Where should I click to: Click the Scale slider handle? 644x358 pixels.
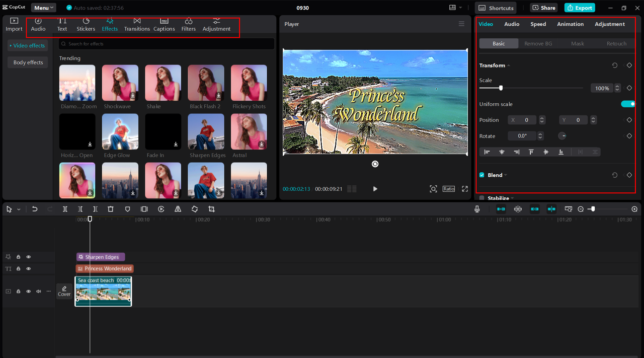[x=501, y=88]
